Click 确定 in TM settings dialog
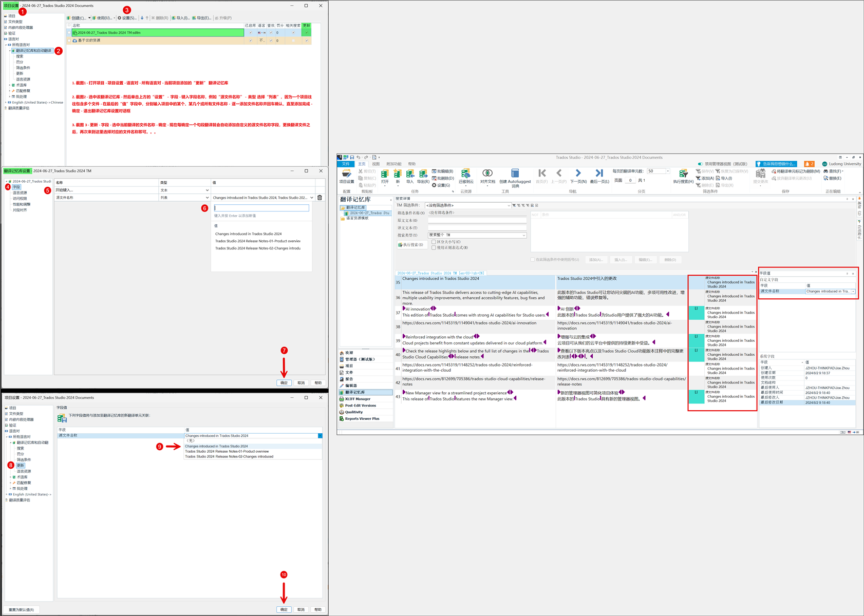The image size is (864, 616). 284,383
